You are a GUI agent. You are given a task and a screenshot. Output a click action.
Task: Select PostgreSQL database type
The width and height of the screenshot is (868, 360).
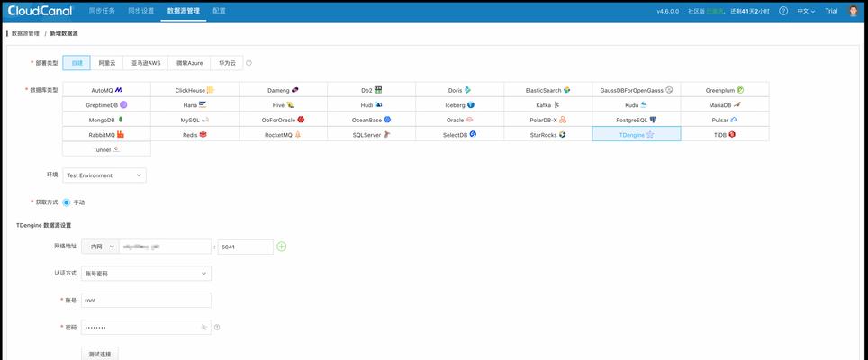637,120
